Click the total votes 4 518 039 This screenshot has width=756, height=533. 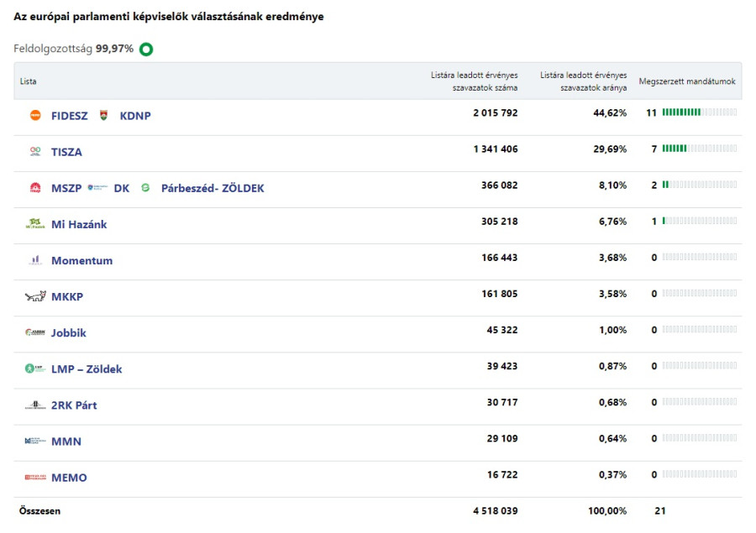click(495, 511)
